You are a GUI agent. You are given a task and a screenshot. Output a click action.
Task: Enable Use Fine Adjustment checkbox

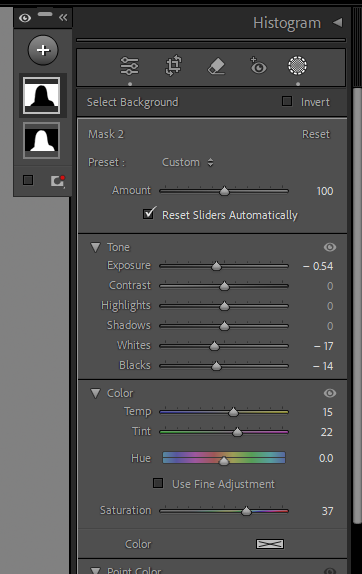click(158, 483)
